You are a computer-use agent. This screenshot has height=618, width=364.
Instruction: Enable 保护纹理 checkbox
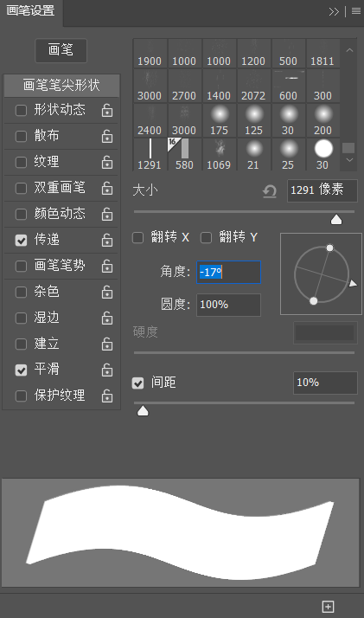click(21, 396)
